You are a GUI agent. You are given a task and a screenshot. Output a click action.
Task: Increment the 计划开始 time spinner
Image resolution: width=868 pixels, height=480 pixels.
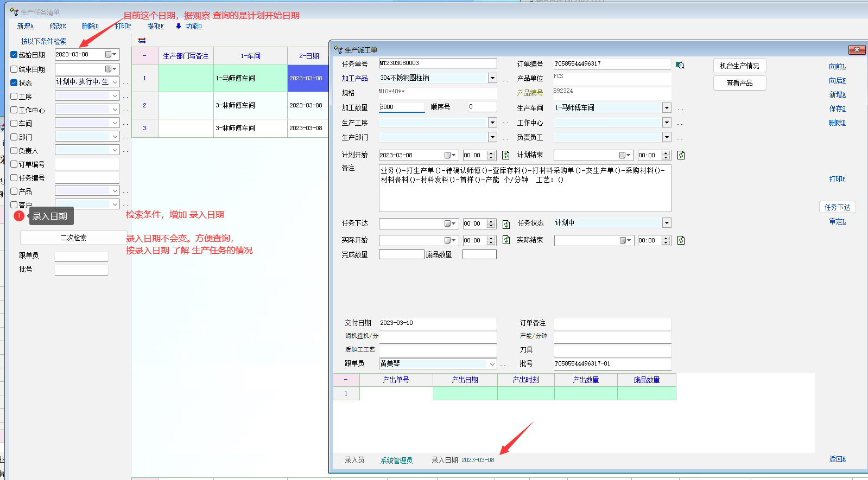point(491,153)
